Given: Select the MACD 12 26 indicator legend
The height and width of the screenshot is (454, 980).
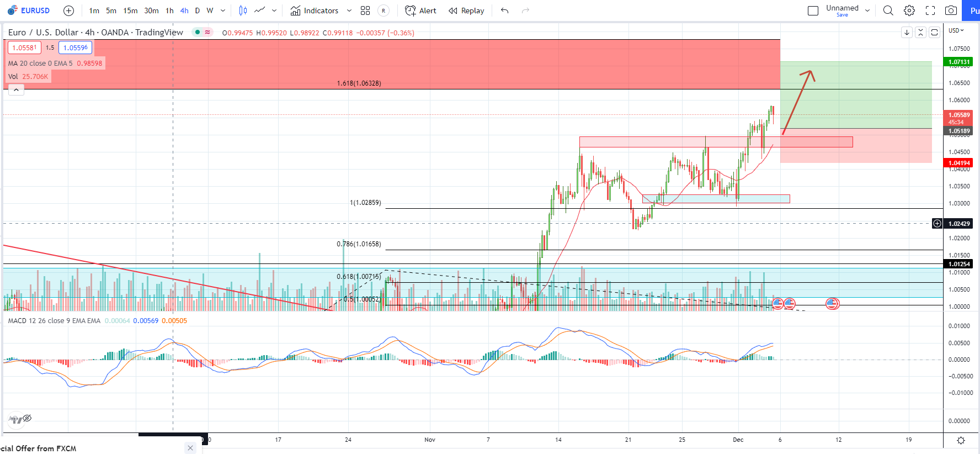Looking at the screenshot, I should [54, 320].
